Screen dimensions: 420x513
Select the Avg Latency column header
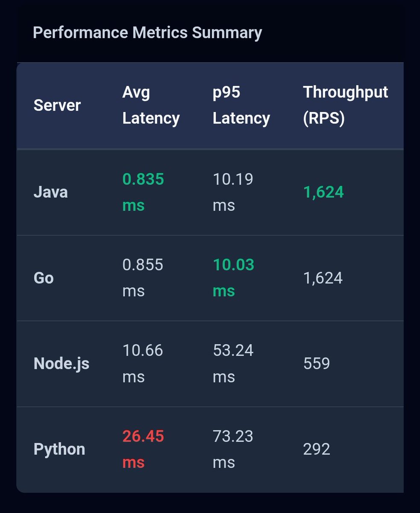151,105
